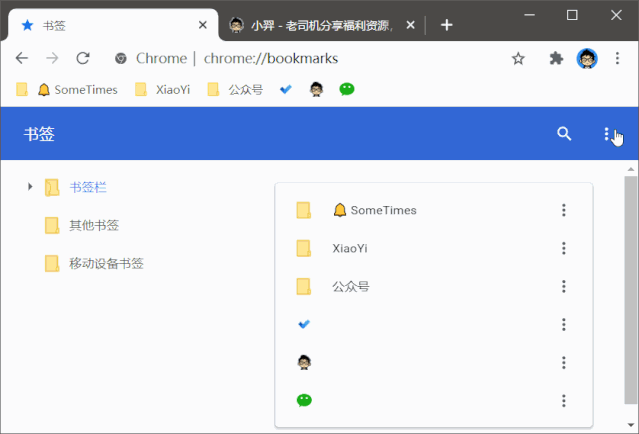This screenshot has height=434, width=639.
Task: Open Chrome's main three-dot menu
Action: (617, 58)
